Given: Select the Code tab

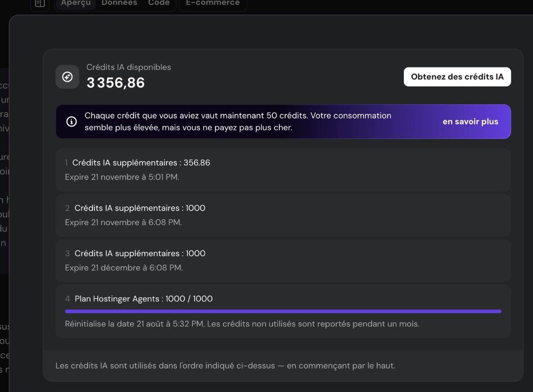Looking at the screenshot, I should tap(159, 3).
